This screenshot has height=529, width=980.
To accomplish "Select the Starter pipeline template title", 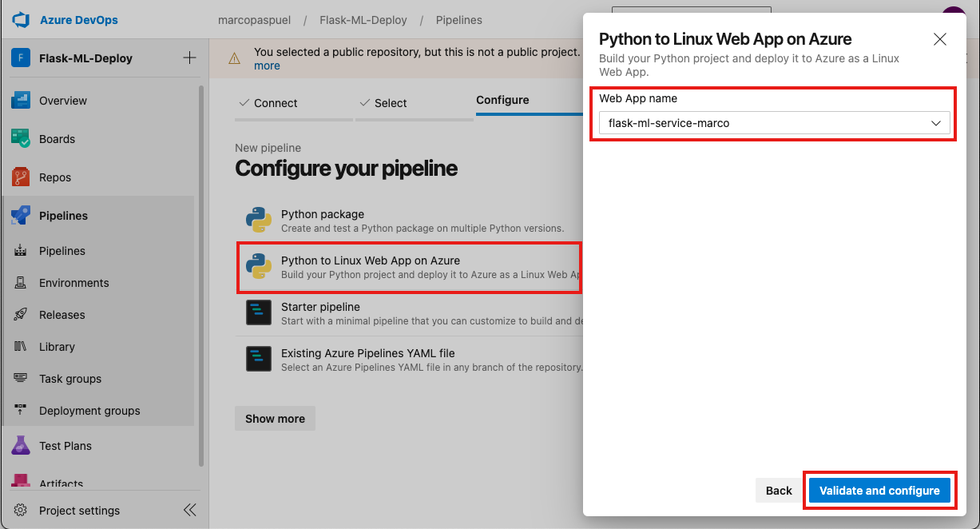I will click(320, 307).
